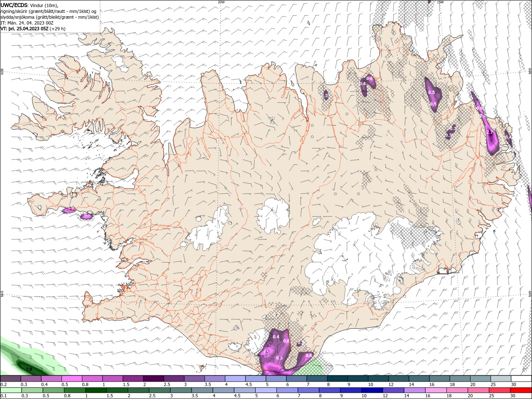The image size is (532, 399).
Task: Pick the mauve 0.2 snow legend swatch
Action: coord(10,379)
